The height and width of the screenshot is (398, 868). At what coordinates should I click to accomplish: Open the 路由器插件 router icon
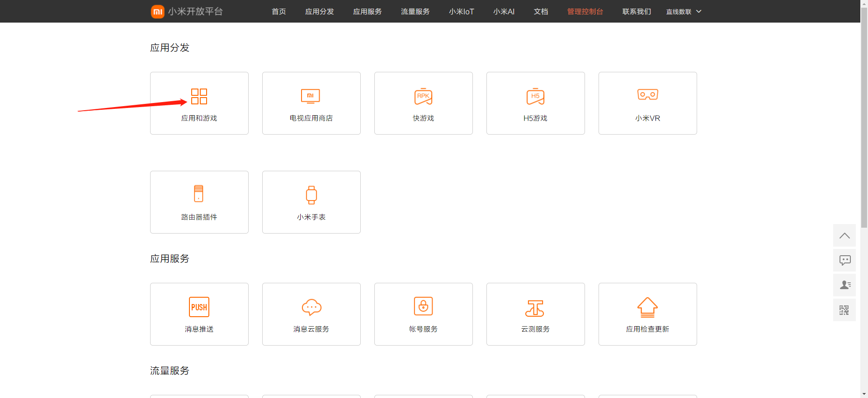(x=198, y=194)
